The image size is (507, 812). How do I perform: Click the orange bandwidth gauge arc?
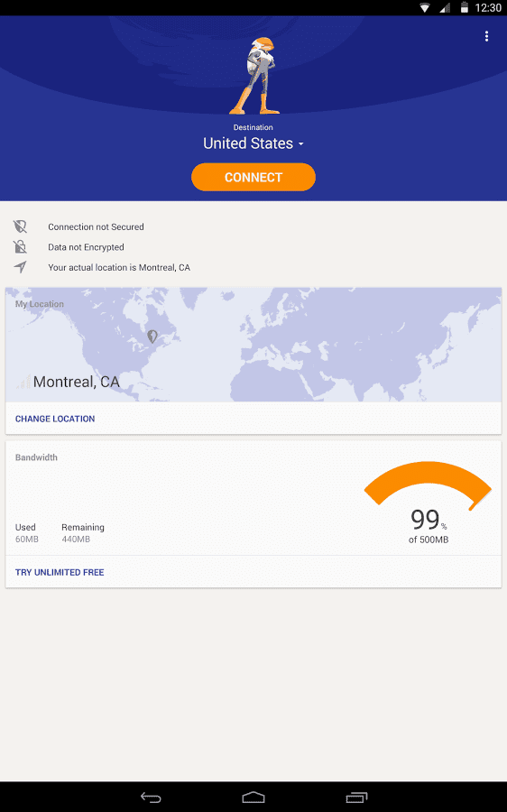[428, 482]
